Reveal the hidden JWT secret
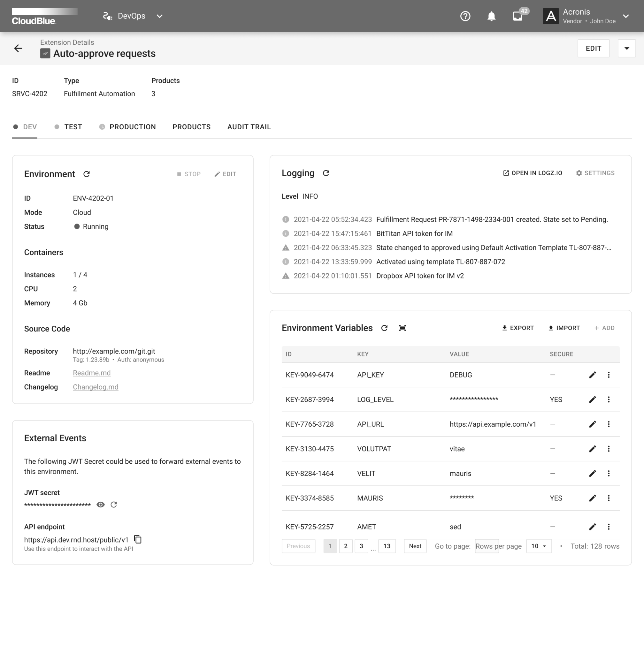The width and height of the screenshot is (644, 654). [x=100, y=505]
